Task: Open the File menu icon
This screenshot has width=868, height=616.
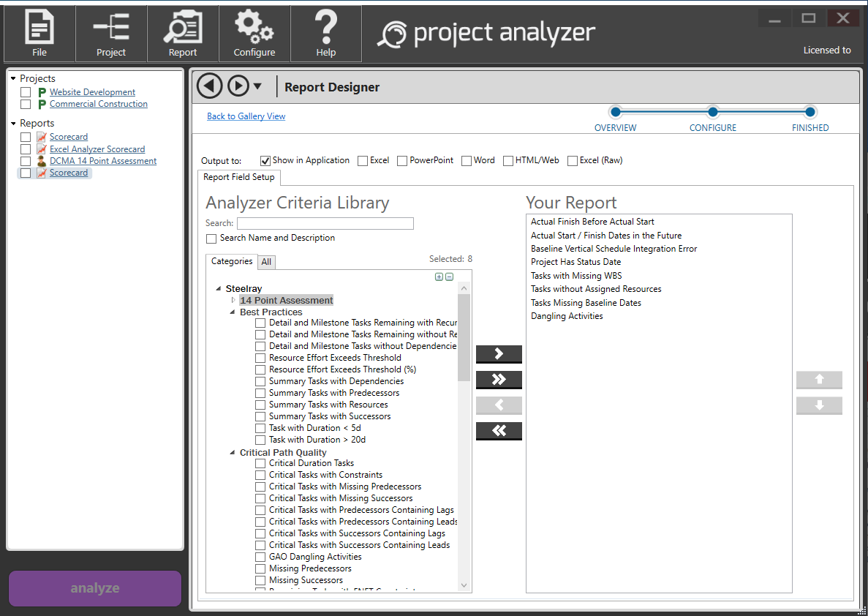Action: [x=39, y=34]
